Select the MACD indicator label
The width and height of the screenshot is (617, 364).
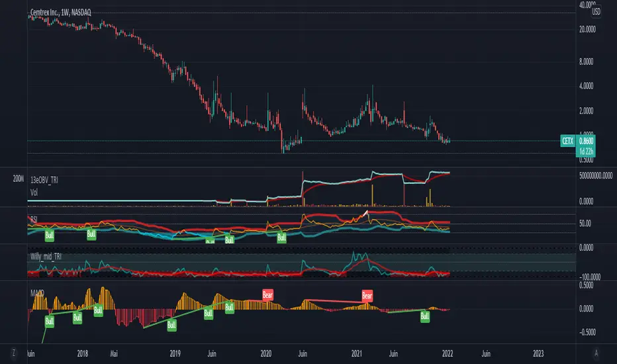37,293
